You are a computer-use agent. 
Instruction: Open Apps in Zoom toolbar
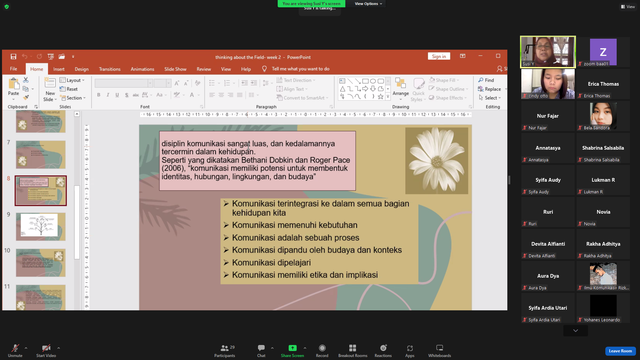(410, 350)
